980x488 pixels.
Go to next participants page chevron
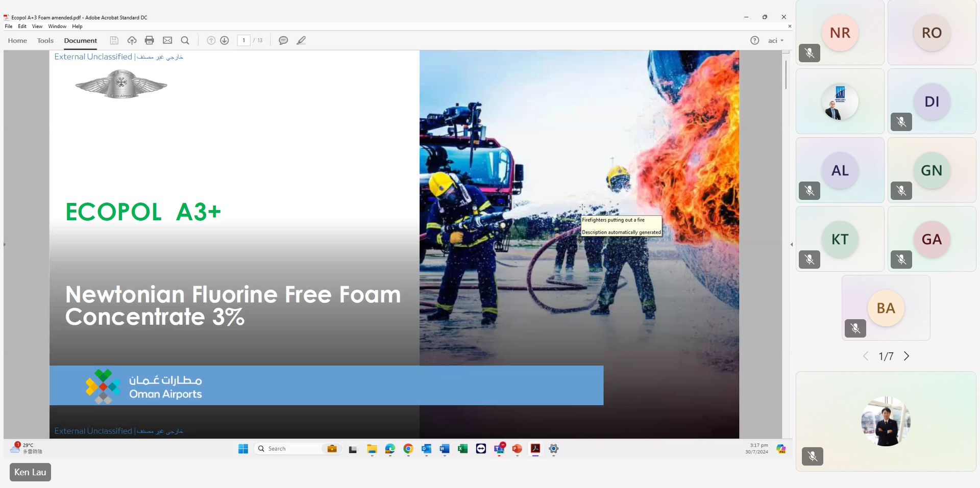pyautogui.click(x=906, y=356)
